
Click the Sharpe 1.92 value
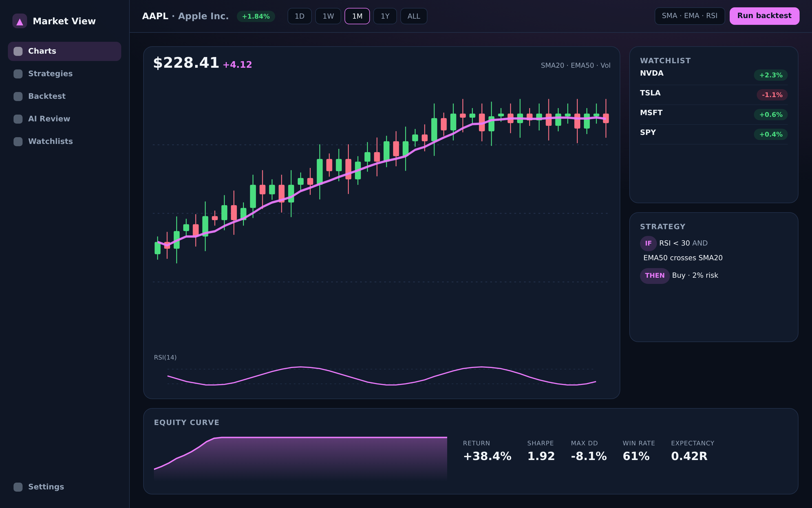(541, 456)
